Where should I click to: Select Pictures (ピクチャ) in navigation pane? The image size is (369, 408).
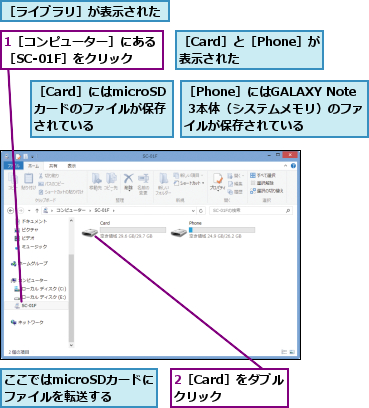point(27,230)
